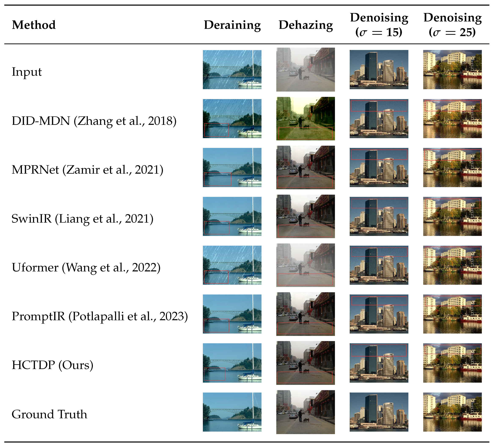Click the HCTDP (Ours) row label

coord(52,365)
